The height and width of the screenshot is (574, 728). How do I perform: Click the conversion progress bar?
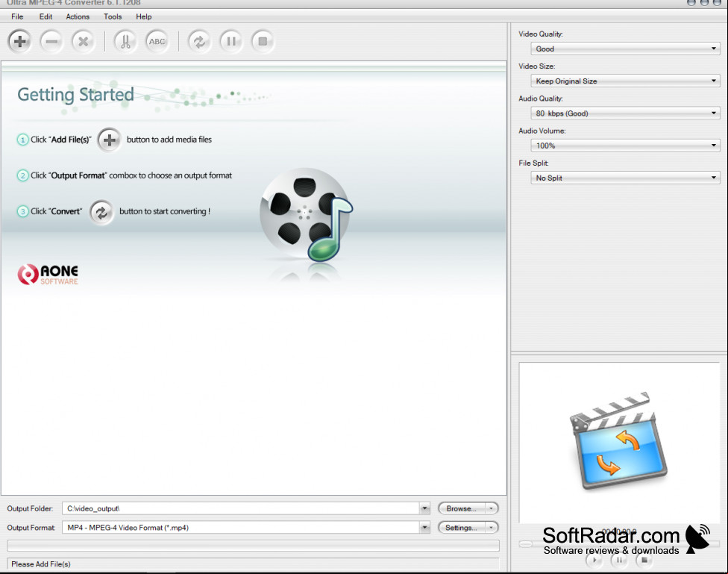[x=254, y=546]
